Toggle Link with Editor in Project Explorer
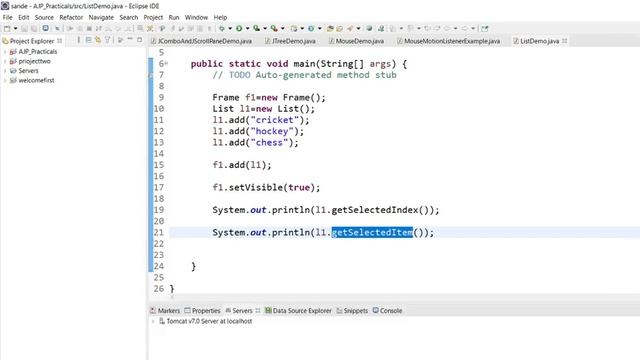Screen dimensions: 640x360 pos(98,40)
